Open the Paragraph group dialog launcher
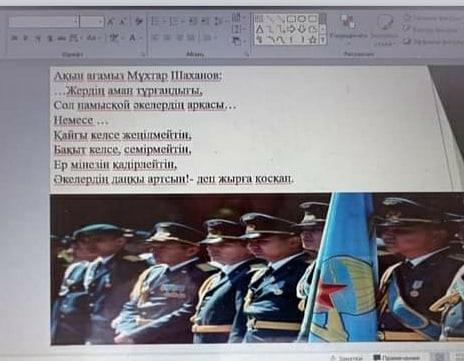The width and height of the screenshot is (464, 361). [248, 54]
